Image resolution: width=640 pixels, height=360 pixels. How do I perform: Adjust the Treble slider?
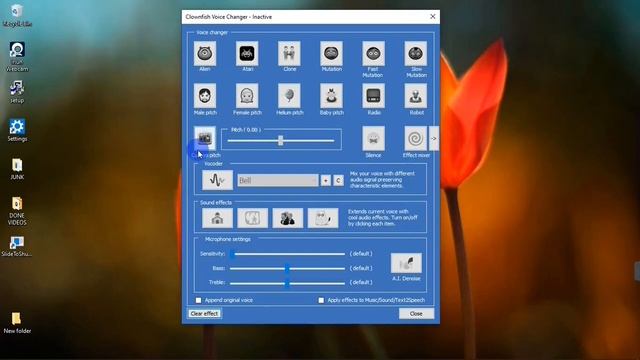(287, 283)
